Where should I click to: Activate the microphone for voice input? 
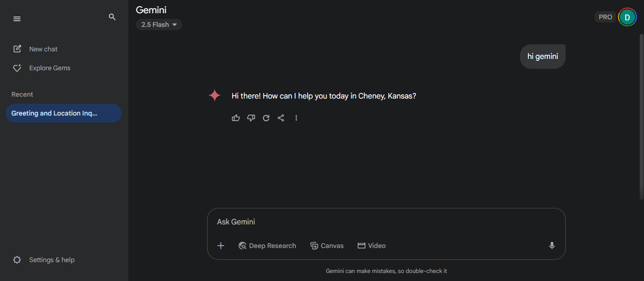552,246
